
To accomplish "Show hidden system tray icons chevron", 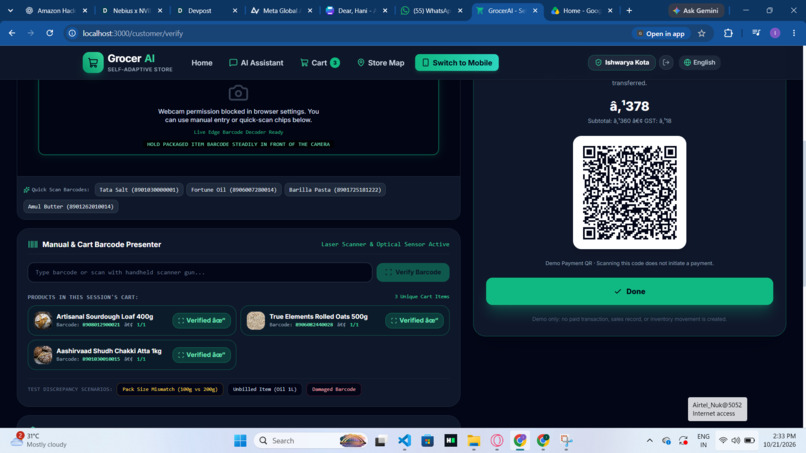I will pyautogui.click(x=650, y=441).
